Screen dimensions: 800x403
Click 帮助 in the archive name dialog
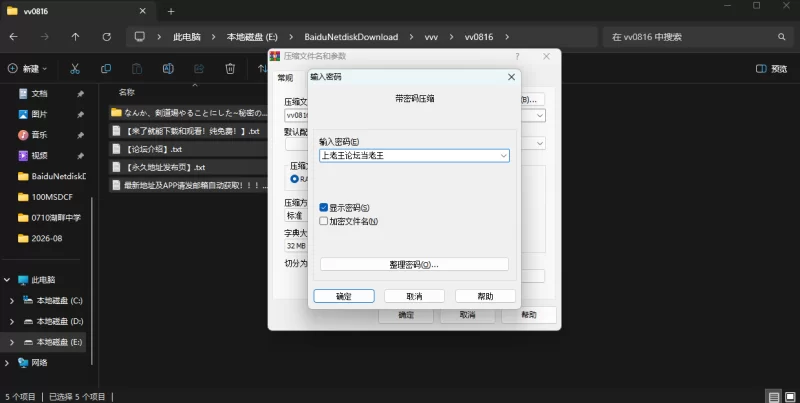tap(529, 315)
